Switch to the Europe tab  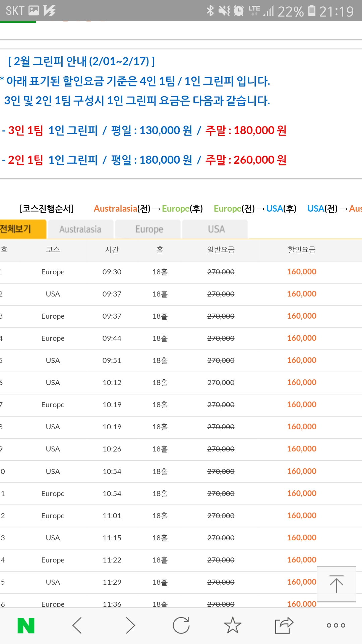tap(149, 229)
